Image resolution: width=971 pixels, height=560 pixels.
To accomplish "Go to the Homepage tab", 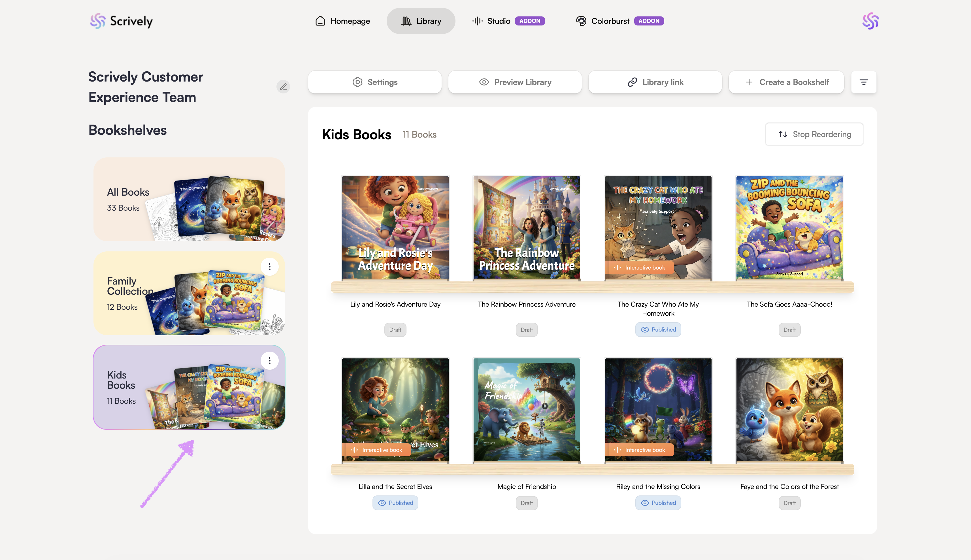I will click(342, 21).
